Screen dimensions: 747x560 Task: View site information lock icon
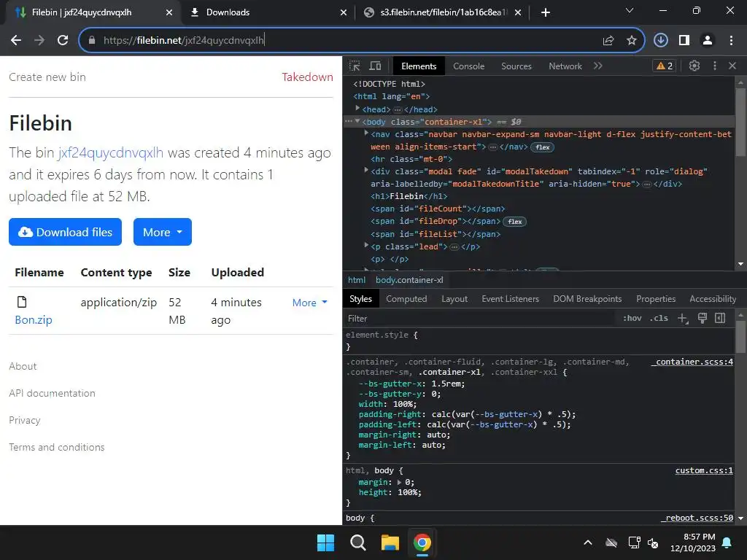91,40
